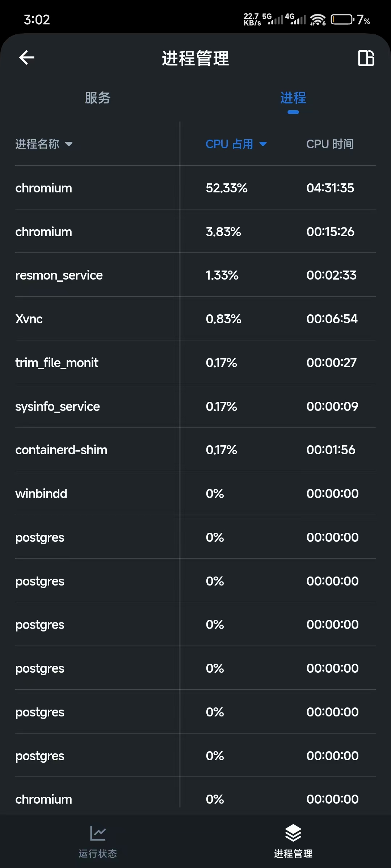Image resolution: width=391 pixels, height=868 pixels.
Task: Switch to the 服务 tab
Action: (98, 98)
